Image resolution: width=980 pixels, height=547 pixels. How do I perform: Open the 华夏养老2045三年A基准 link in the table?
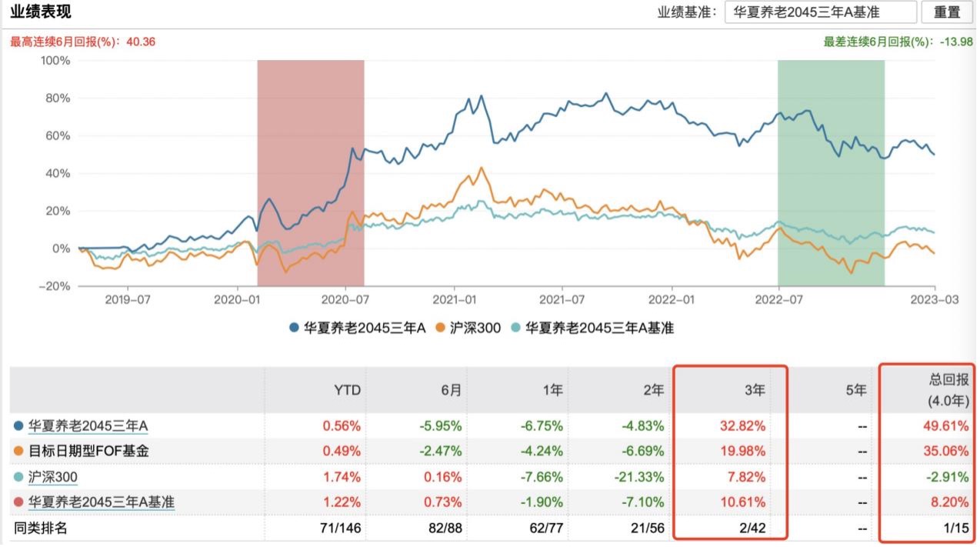[102, 502]
